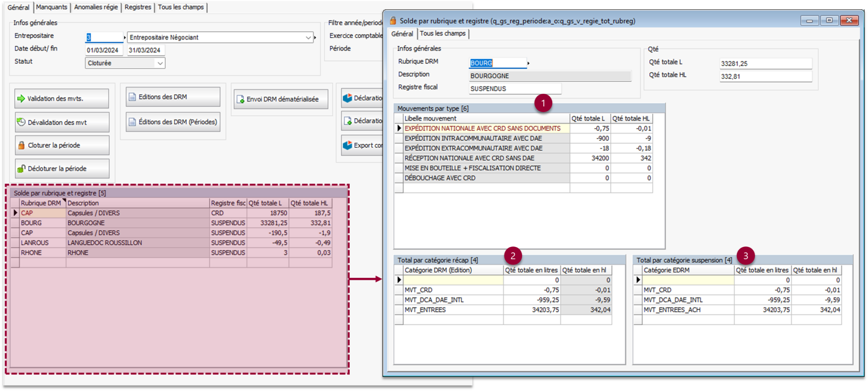868x391 pixels.
Task: Click the Éditions des DRM (Périodes) document icon
Action: pyautogui.click(x=132, y=122)
